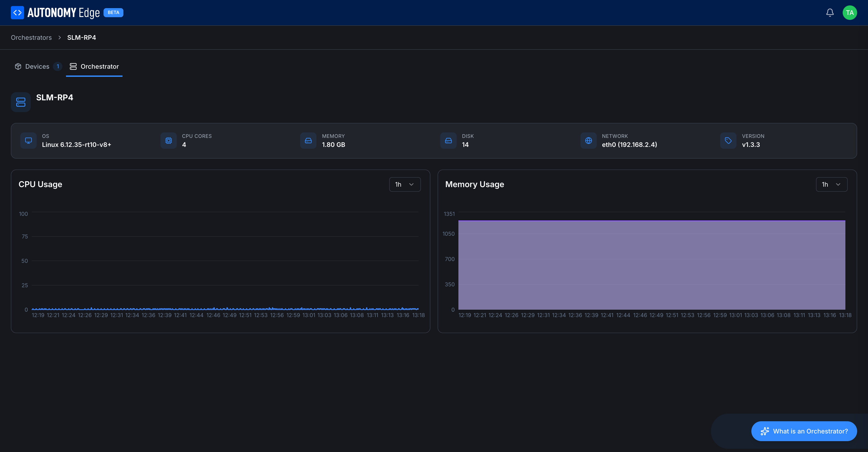Click the Memory value 1.80 GB
This screenshot has height=452, width=868.
(334, 144)
